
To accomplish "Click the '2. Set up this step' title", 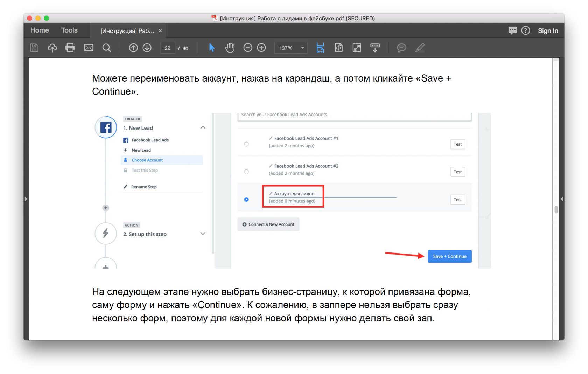I will (x=145, y=234).
